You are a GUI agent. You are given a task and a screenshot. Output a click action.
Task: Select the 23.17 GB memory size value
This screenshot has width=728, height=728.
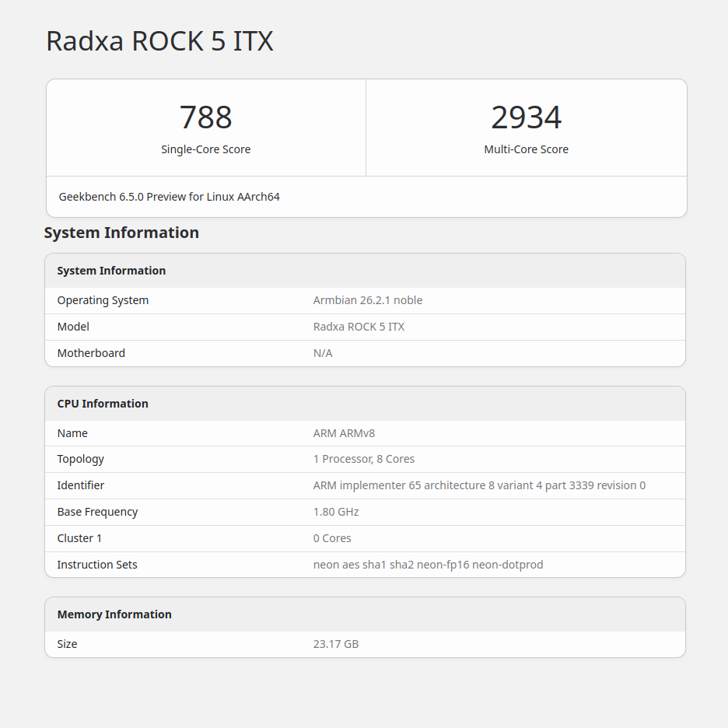[335, 644]
